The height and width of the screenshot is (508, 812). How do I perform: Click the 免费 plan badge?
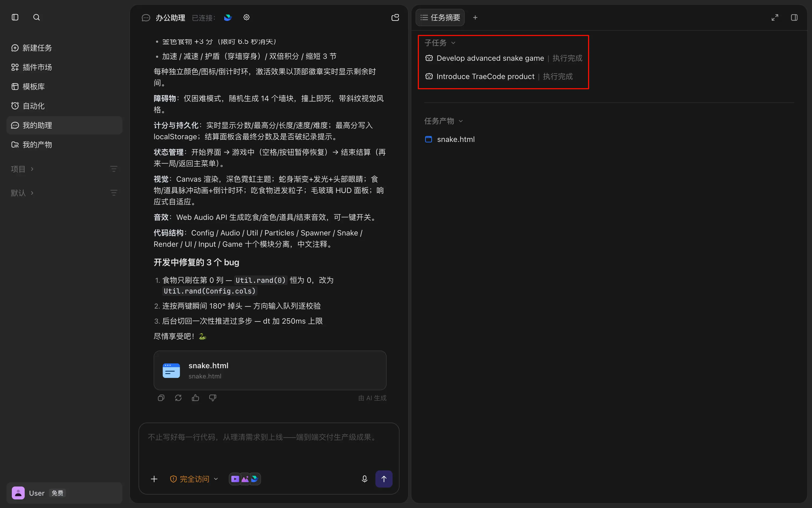click(x=57, y=493)
